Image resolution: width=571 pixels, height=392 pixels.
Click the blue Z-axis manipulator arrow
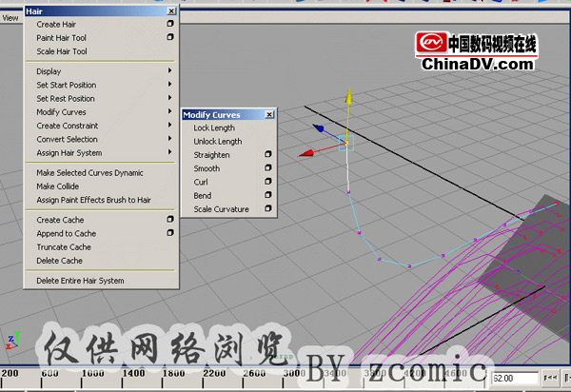pos(319,128)
